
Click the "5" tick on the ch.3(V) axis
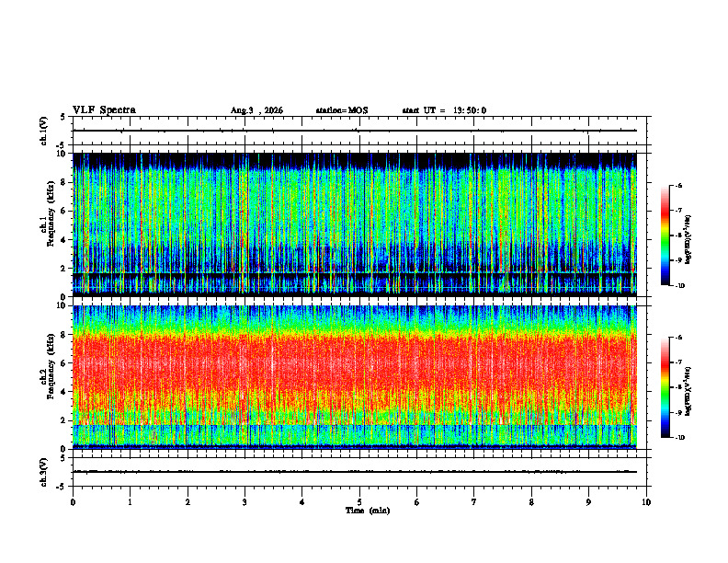click(63, 458)
